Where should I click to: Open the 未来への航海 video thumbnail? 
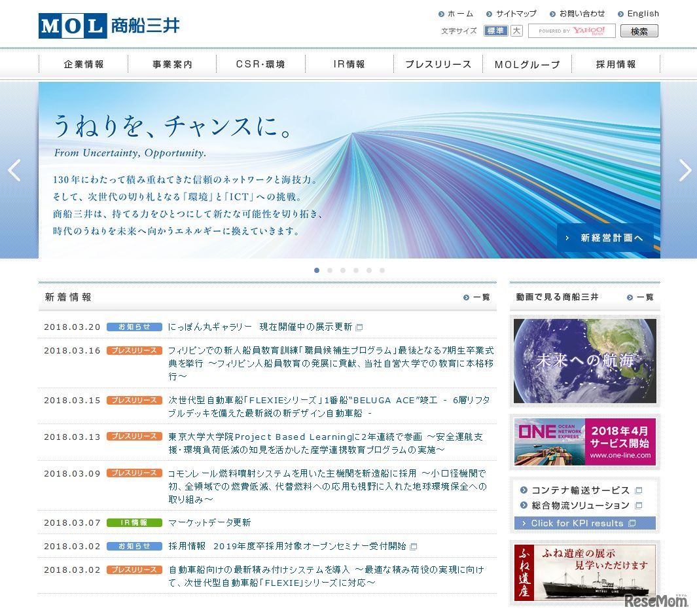pos(585,361)
